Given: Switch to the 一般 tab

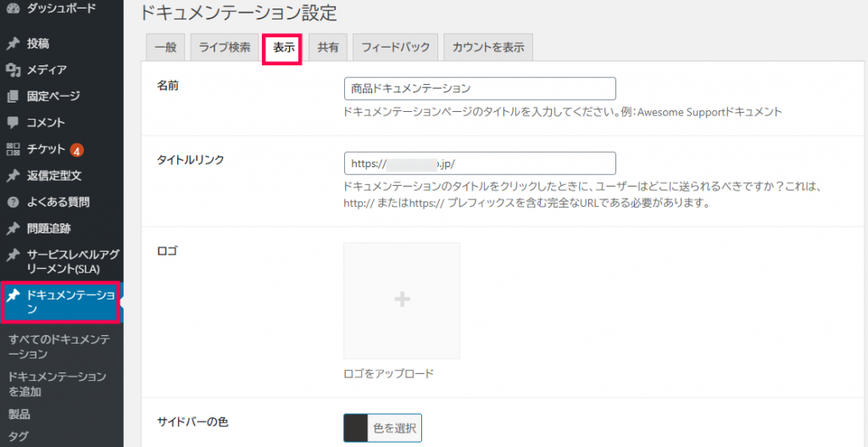Looking at the screenshot, I should click(165, 47).
